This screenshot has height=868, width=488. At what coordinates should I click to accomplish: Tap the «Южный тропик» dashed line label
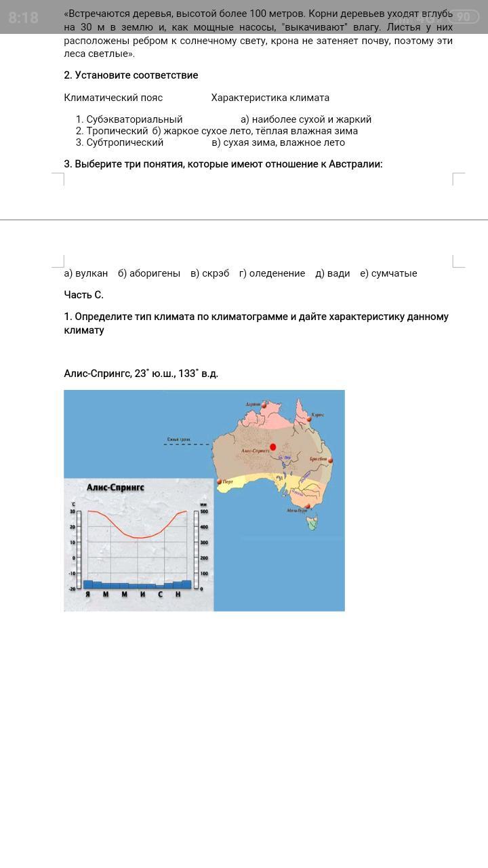coord(178,440)
